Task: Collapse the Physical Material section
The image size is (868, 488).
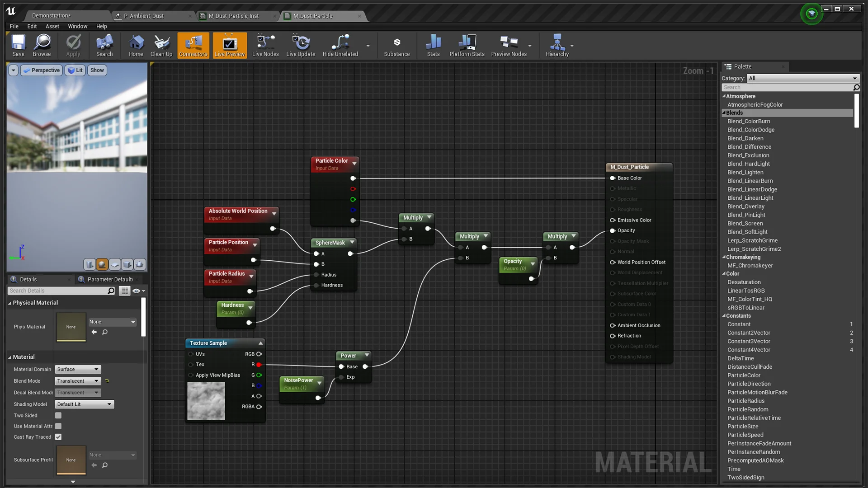Action: (9, 303)
